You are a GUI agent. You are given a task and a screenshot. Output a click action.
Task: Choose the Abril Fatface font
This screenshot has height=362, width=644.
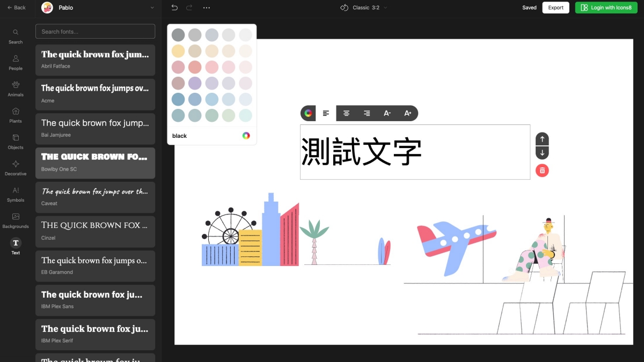(x=95, y=60)
